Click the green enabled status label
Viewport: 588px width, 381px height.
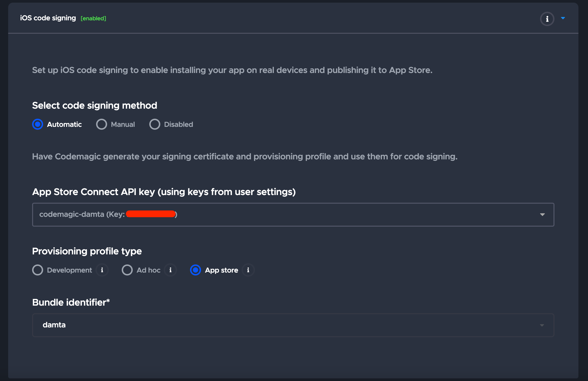point(93,18)
